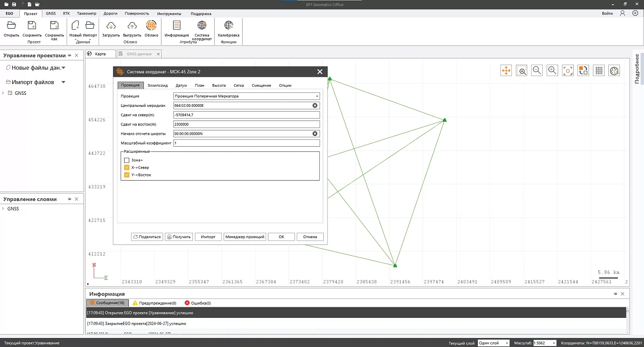Expand the GNSS node in layers panel
644x347 pixels.
3,209
